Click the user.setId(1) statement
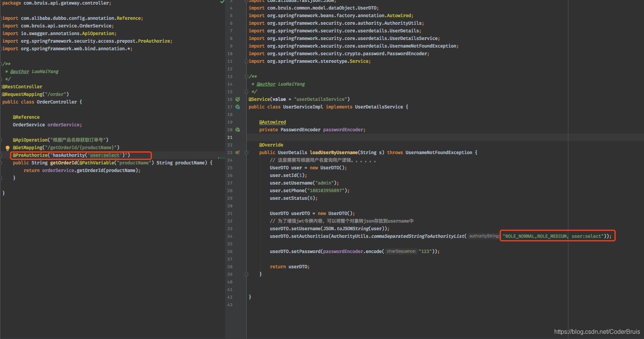 (289, 175)
